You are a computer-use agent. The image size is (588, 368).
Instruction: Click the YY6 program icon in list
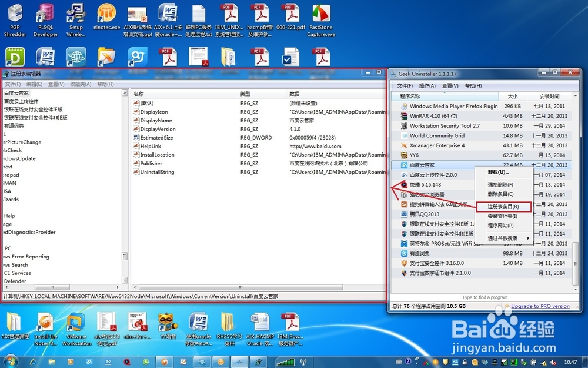click(404, 155)
